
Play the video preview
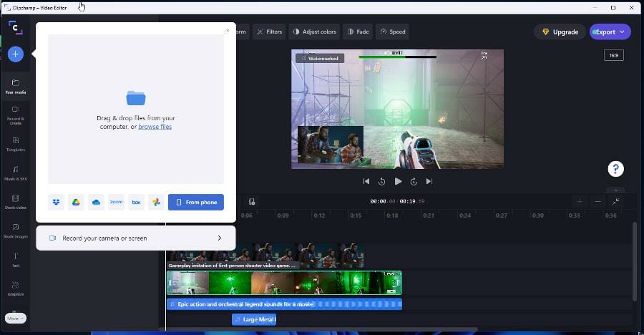[x=398, y=181]
